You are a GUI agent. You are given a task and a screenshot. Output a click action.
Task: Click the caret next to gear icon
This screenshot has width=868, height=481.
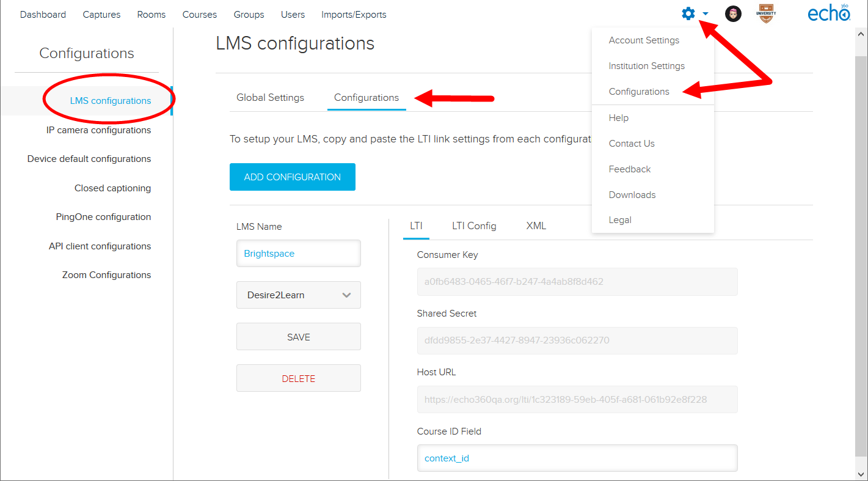point(706,14)
